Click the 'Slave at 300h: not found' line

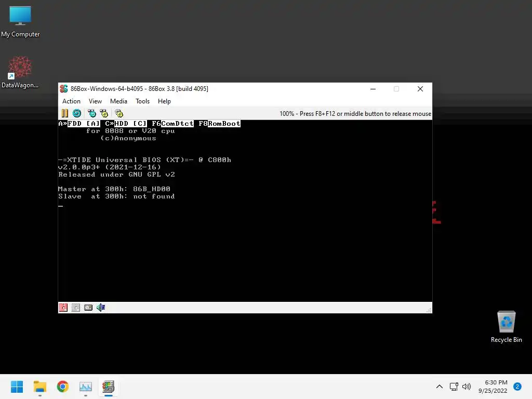[x=116, y=196]
